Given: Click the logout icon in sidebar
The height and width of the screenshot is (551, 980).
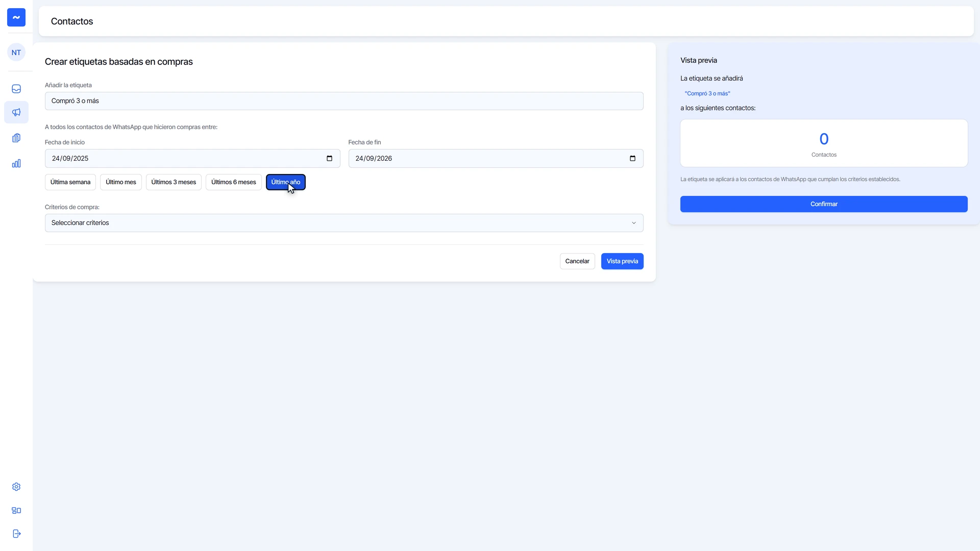Looking at the screenshot, I should pyautogui.click(x=16, y=534).
